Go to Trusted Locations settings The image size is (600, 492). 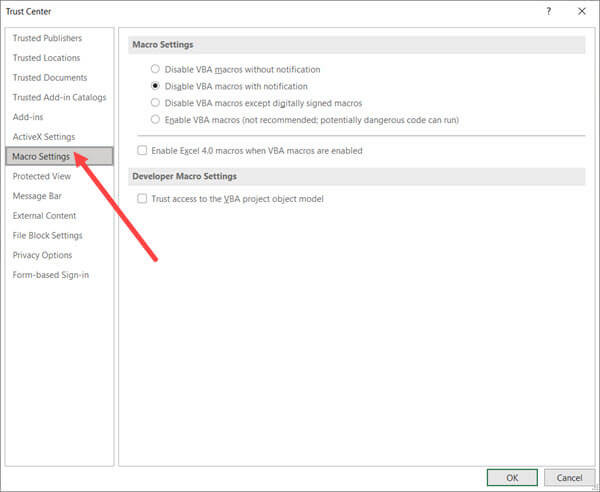tap(46, 58)
